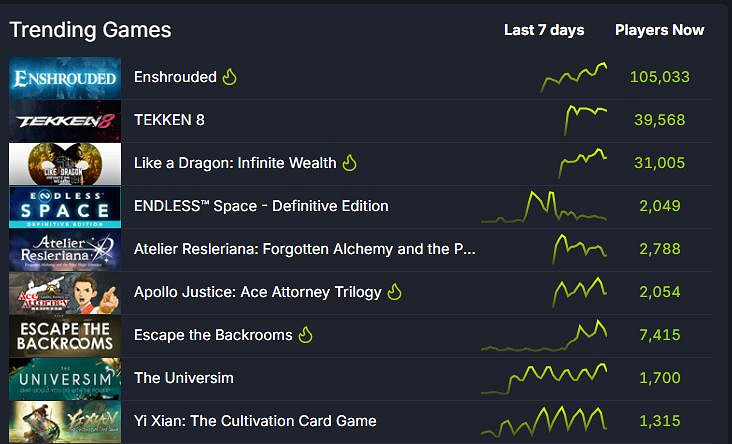Open The Universim thumbnail image
This screenshot has height=444, width=732.
pos(65,379)
